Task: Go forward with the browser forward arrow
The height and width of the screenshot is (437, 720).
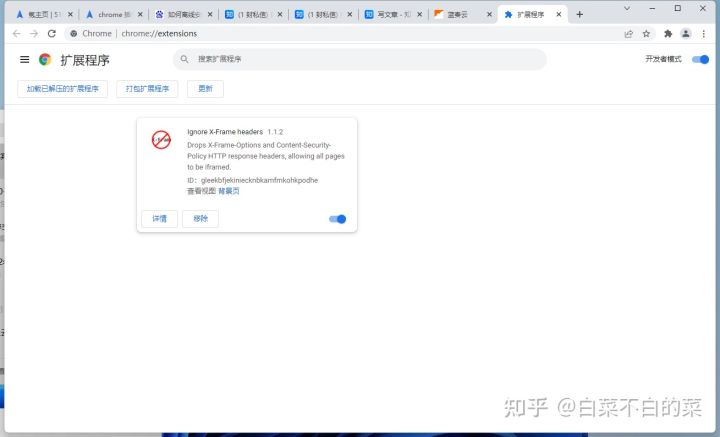Action: coord(34,34)
